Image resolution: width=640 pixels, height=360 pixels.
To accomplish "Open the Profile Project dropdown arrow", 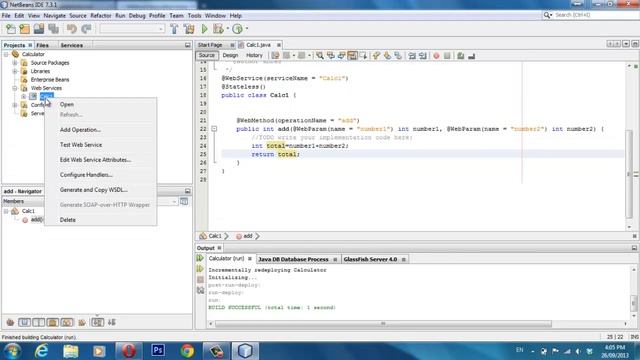I will [247, 29].
